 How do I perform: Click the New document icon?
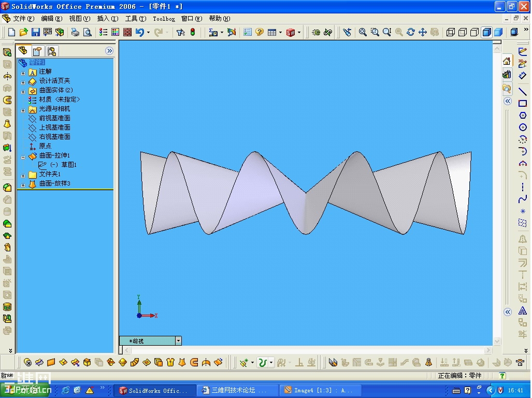click(11, 32)
